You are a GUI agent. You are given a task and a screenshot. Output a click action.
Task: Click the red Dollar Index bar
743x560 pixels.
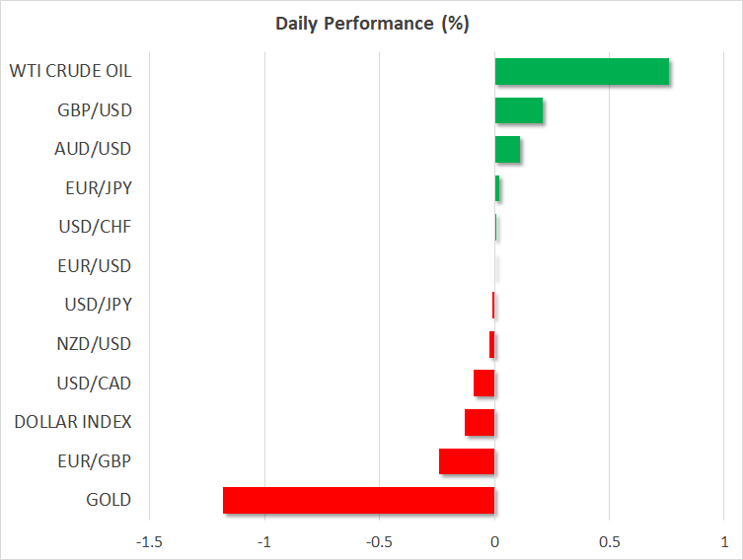tap(480, 422)
